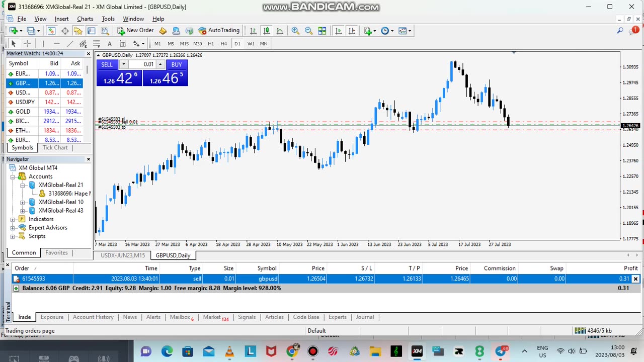Close order 61545593 with the X button
The width and height of the screenshot is (644, 362).
pos(635,279)
